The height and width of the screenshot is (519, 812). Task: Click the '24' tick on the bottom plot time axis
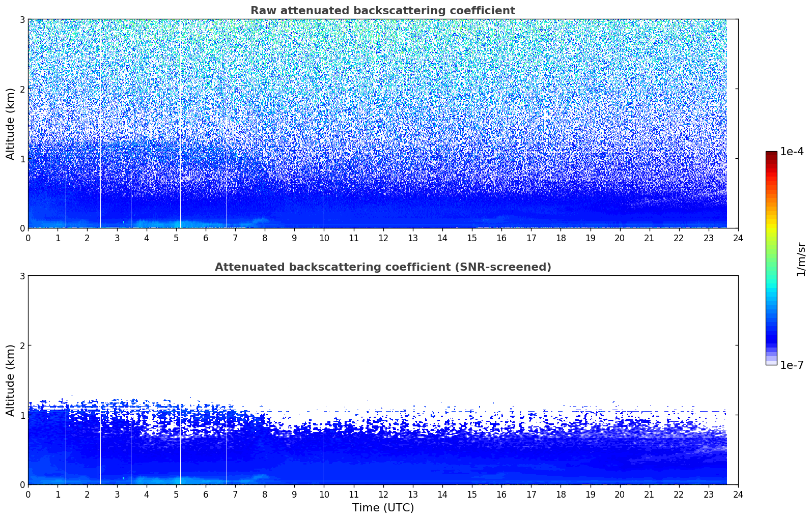(x=738, y=494)
